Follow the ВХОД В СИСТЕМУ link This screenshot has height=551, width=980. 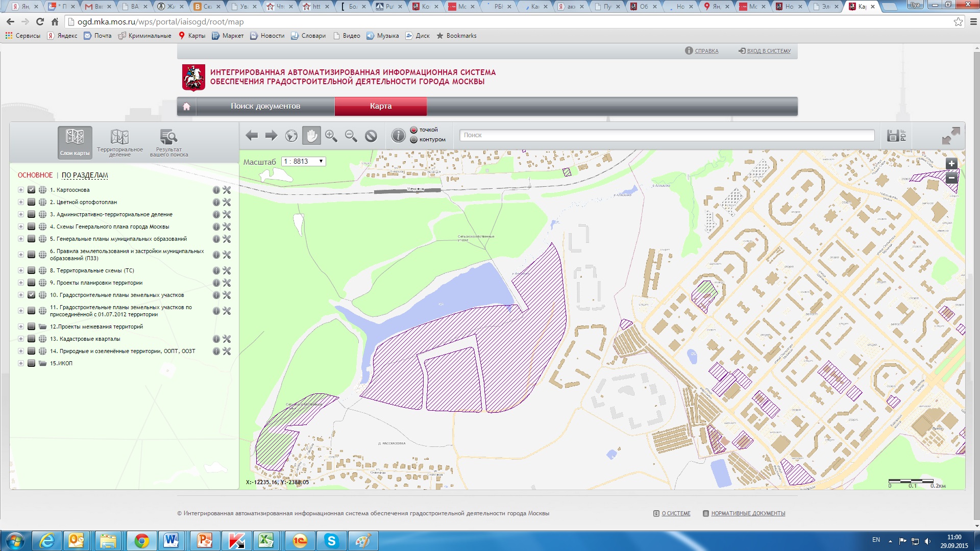point(769,51)
